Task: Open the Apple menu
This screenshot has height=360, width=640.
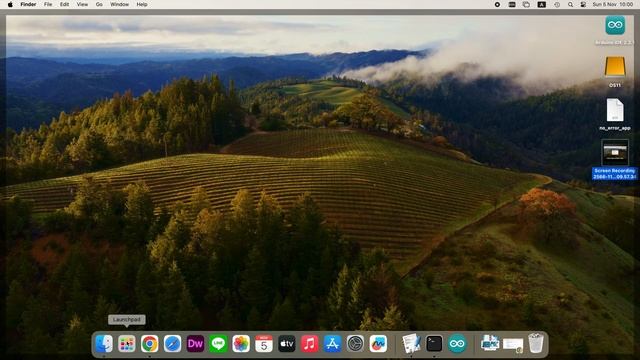Action: point(10,4)
